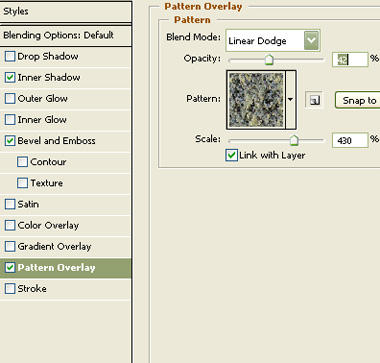Viewport: 380px width, 363px height.
Task: Open the Bevel and Emboss settings label
Action: coord(56,141)
